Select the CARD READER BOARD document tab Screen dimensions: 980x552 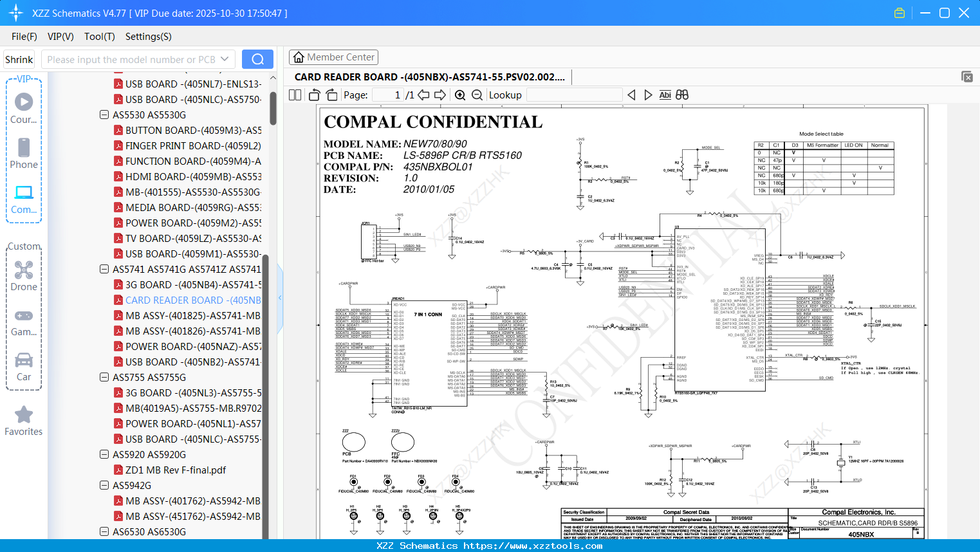click(x=430, y=77)
